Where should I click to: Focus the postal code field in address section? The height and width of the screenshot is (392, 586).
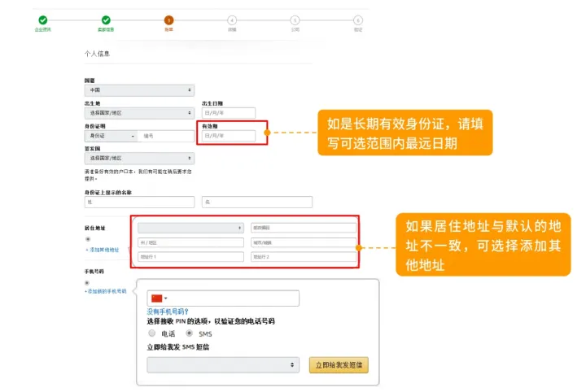point(304,228)
